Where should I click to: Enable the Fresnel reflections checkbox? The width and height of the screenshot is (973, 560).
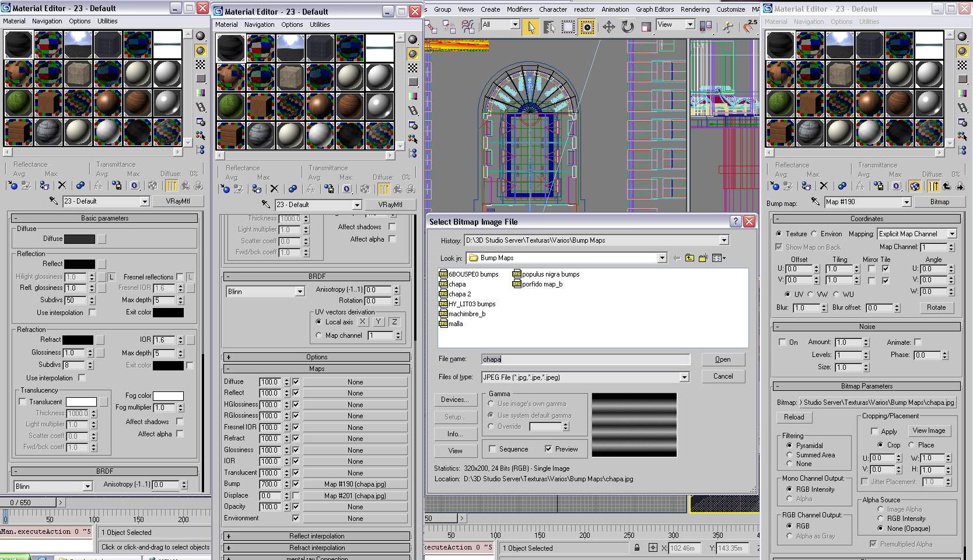[180, 276]
